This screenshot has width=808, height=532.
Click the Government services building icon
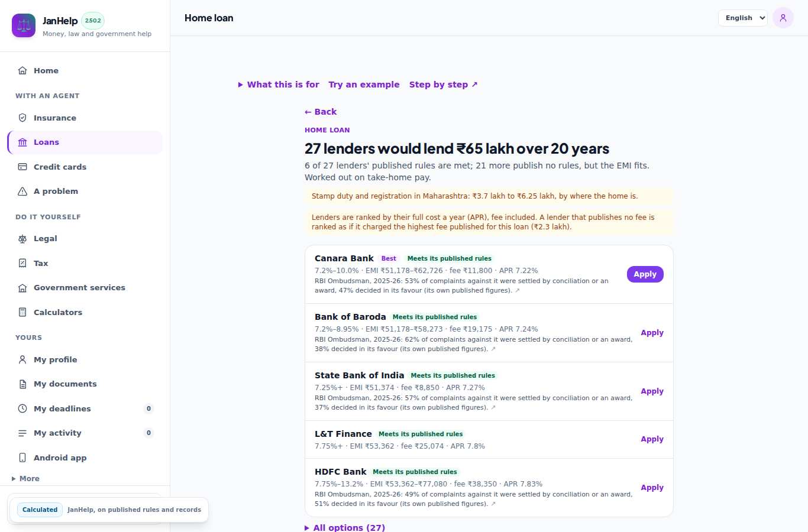(x=22, y=288)
